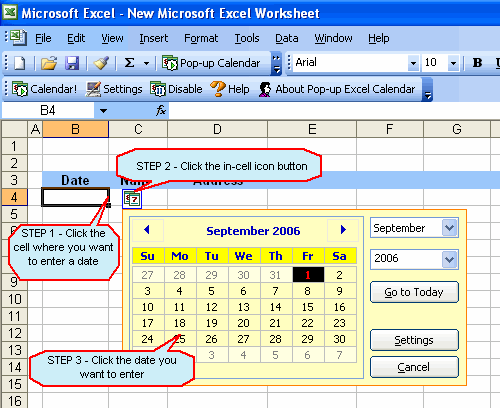
Task: Open the Help menu
Action: point(379,38)
